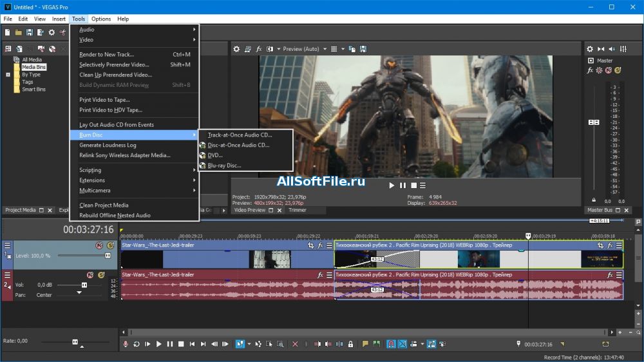
Task: Choose DVD from Burn Disc submenu
Action: tap(245, 155)
